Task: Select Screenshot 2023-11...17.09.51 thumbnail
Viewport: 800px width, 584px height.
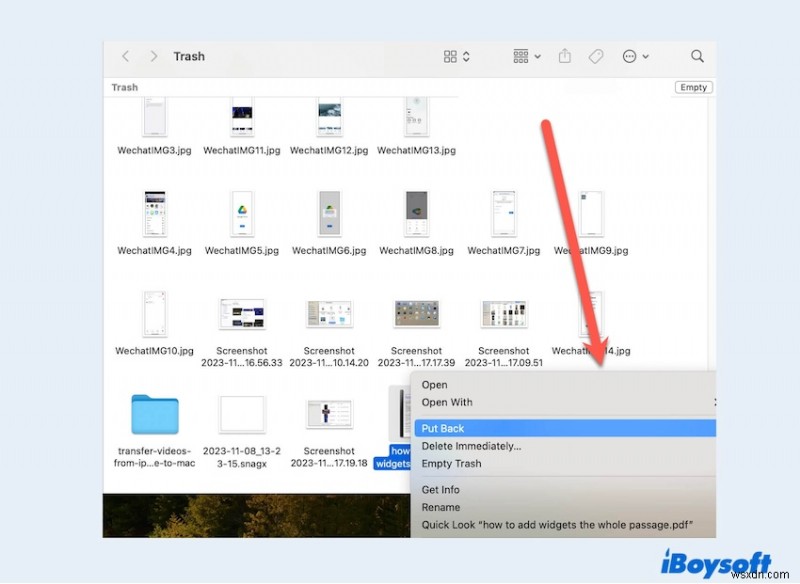Action: pos(504,314)
